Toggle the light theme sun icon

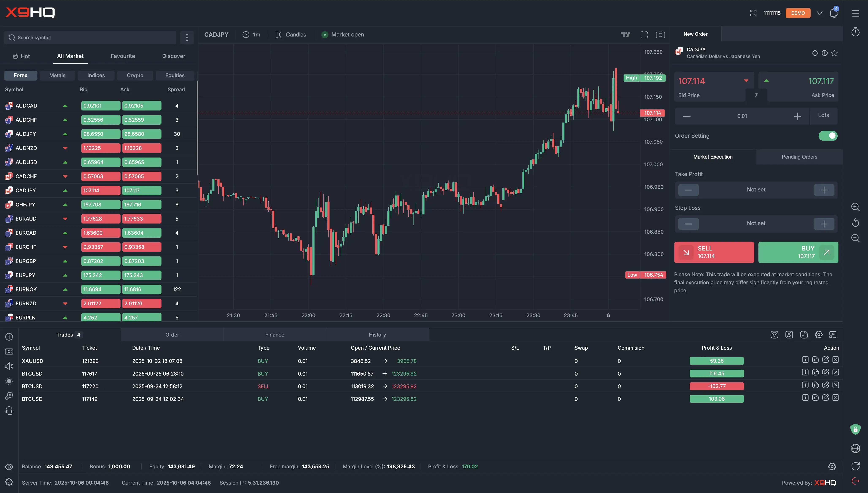point(9,381)
